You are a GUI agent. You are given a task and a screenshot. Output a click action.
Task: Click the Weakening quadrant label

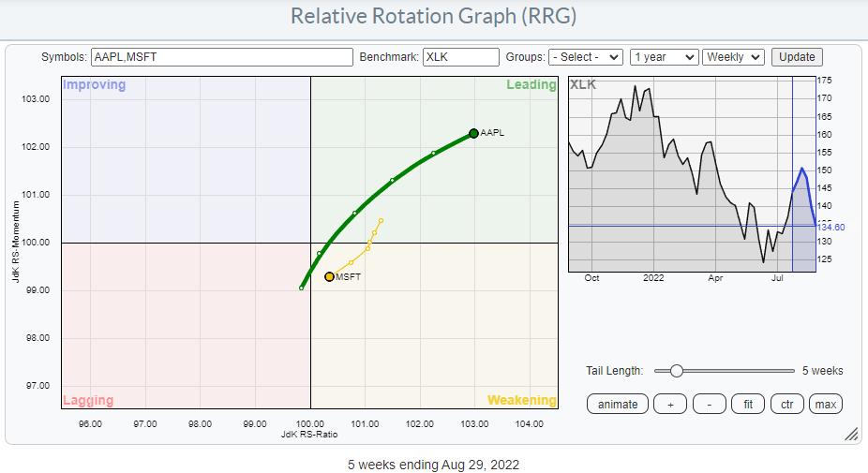click(521, 400)
